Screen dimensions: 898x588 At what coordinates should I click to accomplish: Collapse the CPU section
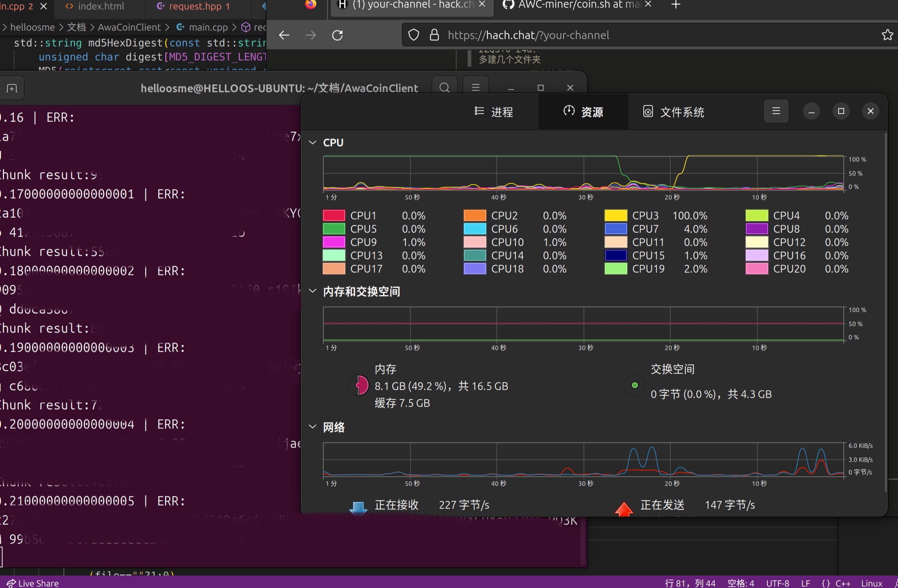point(313,143)
